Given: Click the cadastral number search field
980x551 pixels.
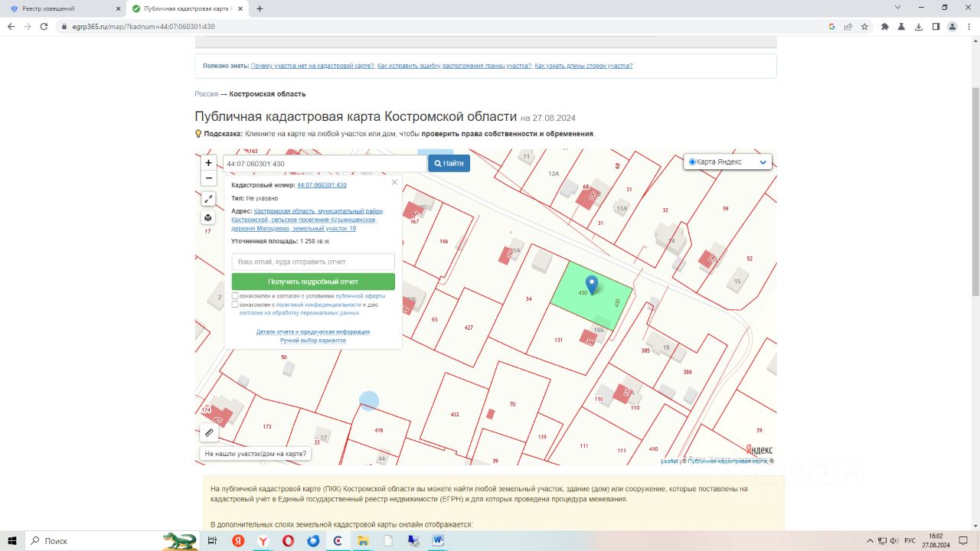Looking at the screenshot, I should click(325, 164).
